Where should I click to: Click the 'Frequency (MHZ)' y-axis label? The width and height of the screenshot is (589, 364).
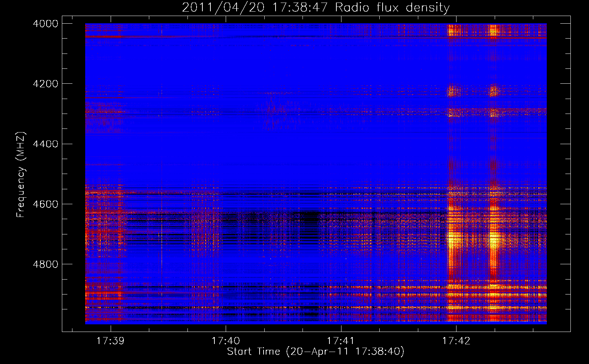tap(21, 175)
